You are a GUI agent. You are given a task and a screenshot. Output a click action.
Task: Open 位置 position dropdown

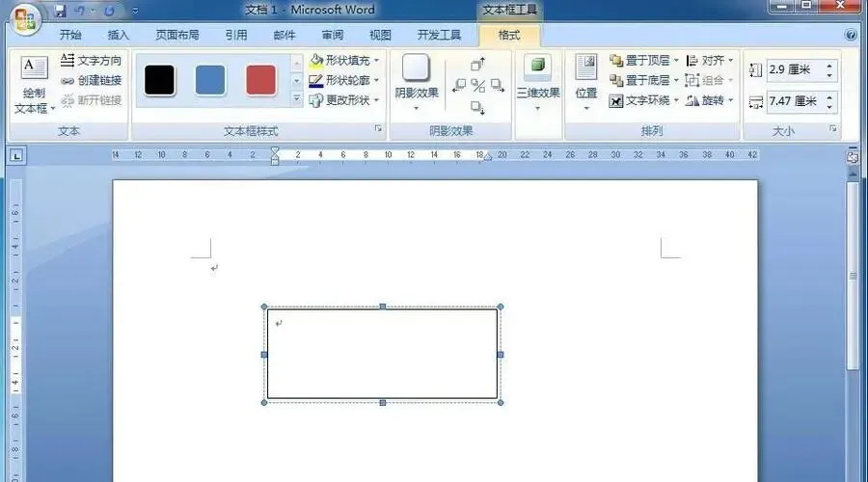click(x=586, y=82)
